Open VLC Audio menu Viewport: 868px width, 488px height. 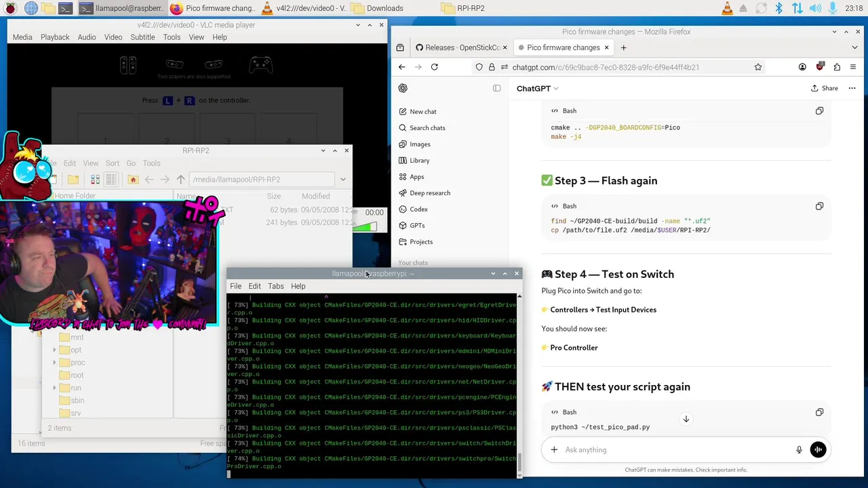[87, 37]
